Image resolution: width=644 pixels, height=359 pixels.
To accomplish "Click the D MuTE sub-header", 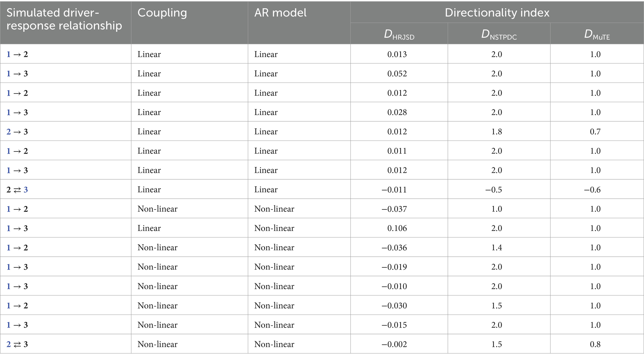I will (x=597, y=34).
